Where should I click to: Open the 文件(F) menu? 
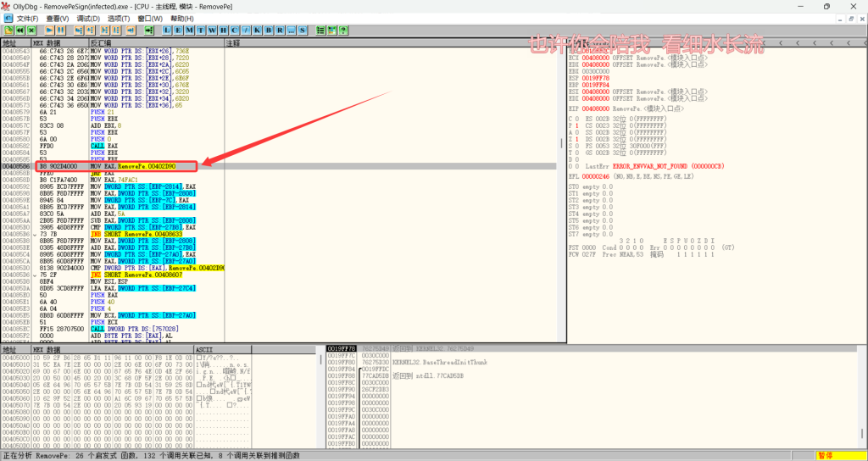click(27, 18)
